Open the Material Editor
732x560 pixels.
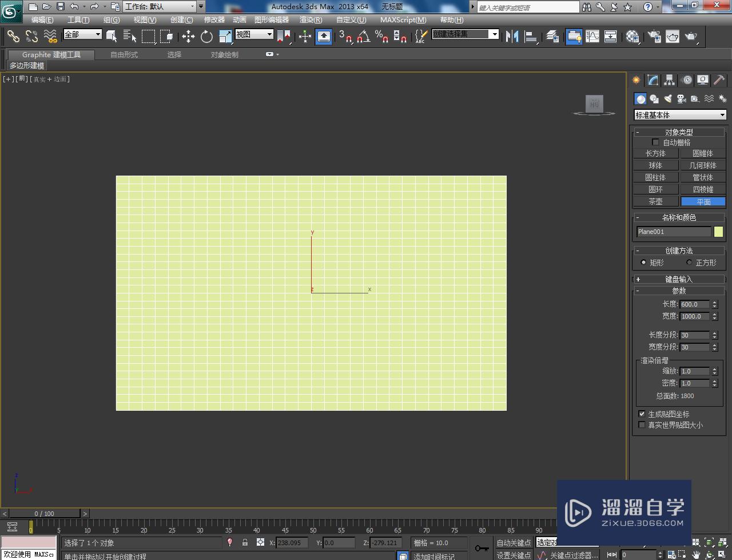[x=632, y=37]
